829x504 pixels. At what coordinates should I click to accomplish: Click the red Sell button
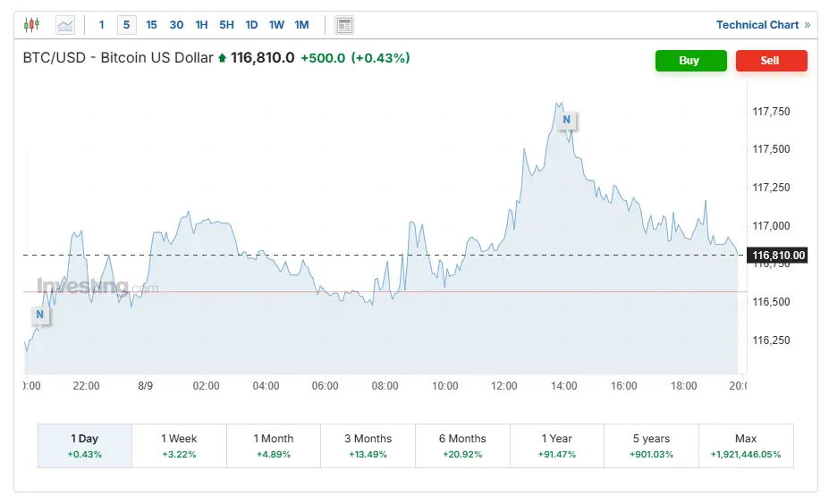pos(771,61)
